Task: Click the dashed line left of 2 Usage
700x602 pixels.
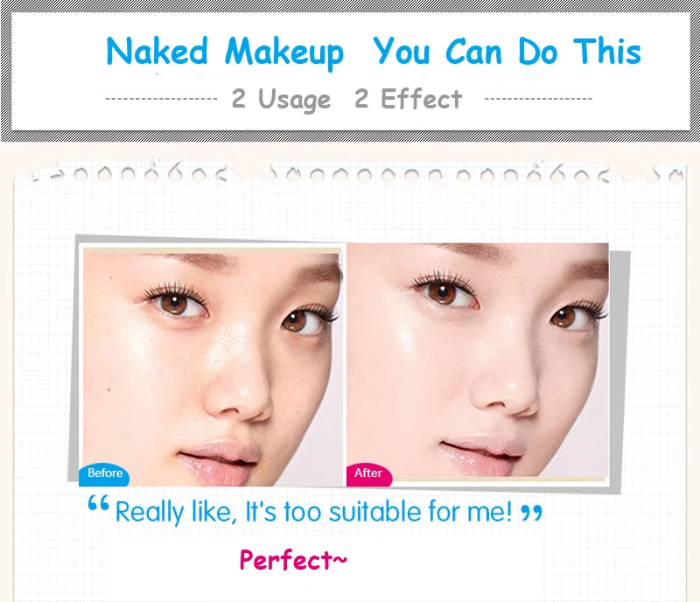Action: (x=161, y=99)
